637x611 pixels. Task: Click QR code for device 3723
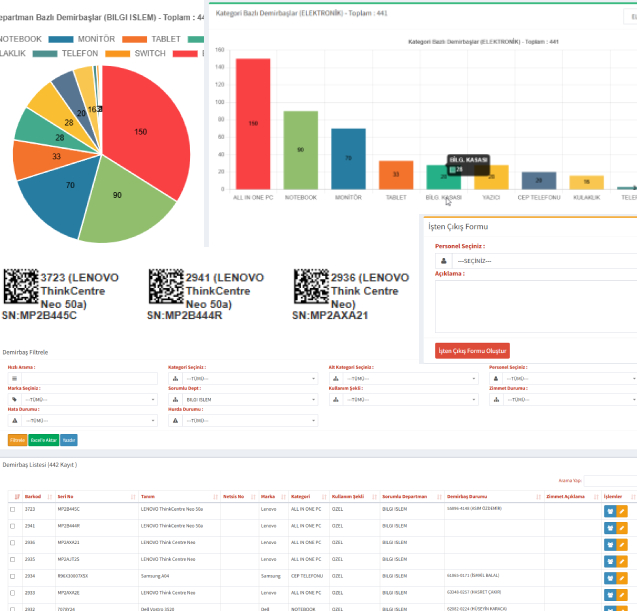pyautogui.click(x=21, y=287)
